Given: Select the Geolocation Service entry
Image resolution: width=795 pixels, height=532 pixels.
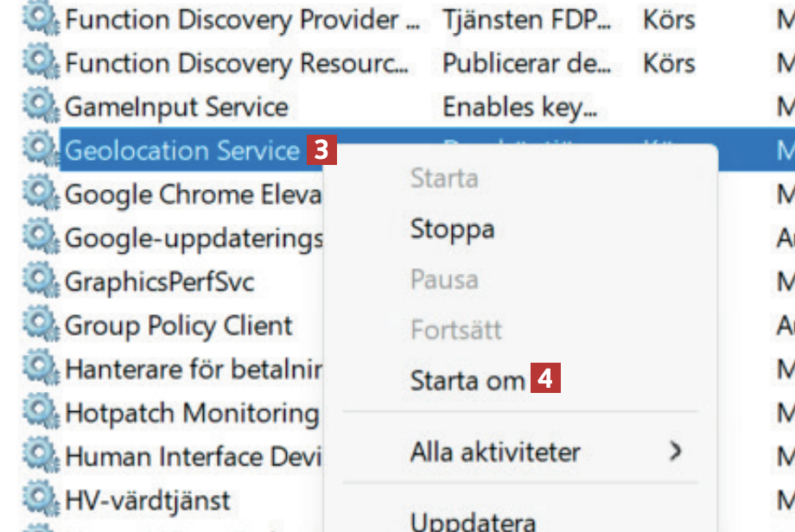Looking at the screenshot, I should pyautogui.click(x=181, y=150).
